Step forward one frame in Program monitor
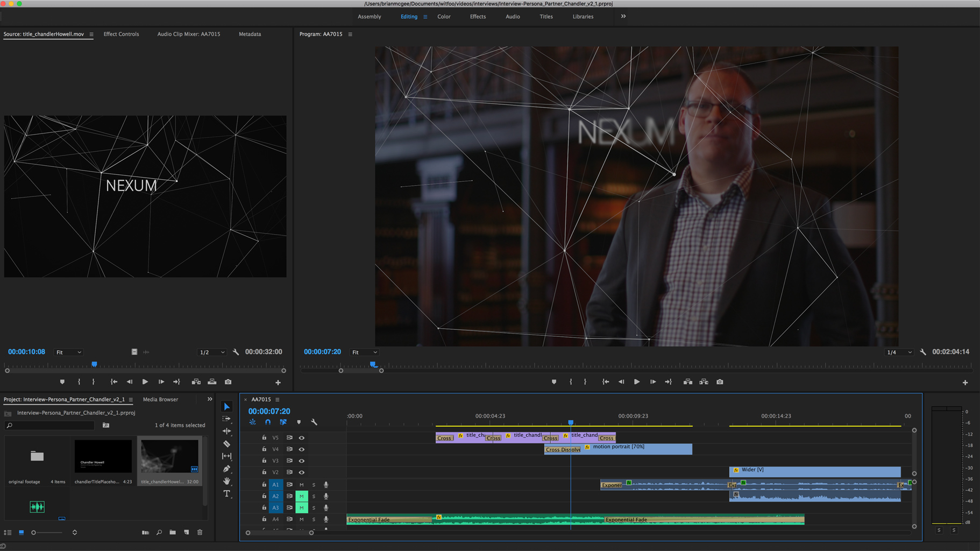The height and width of the screenshot is (551, 980). coord(653,382)
